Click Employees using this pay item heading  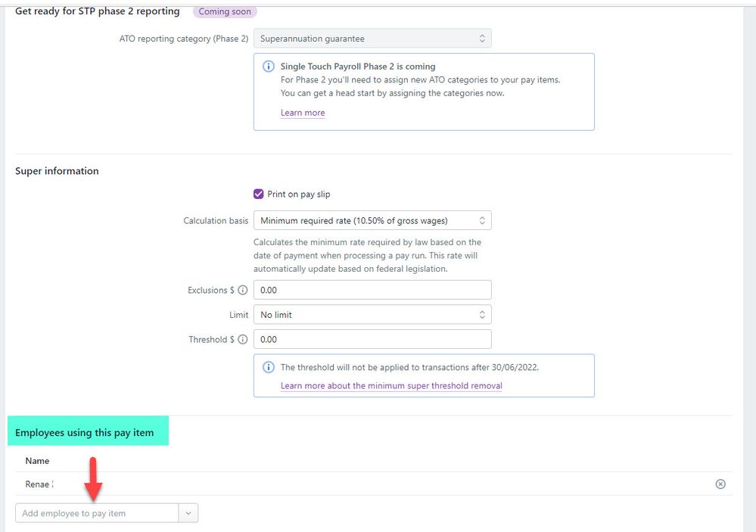tap(85, 433)
